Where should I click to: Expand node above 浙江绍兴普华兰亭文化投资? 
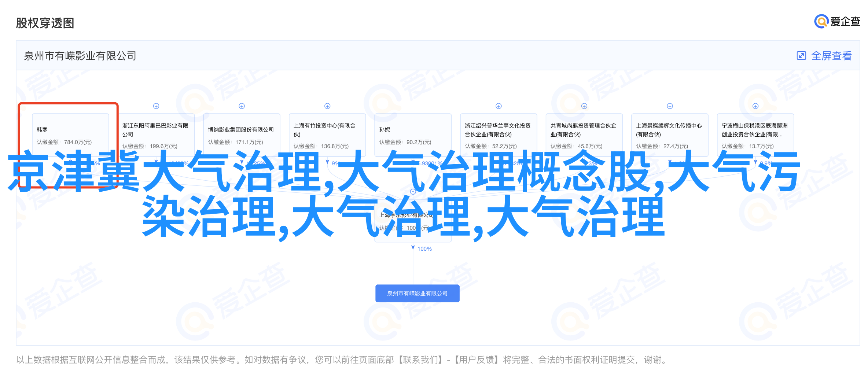coord(499,106)
